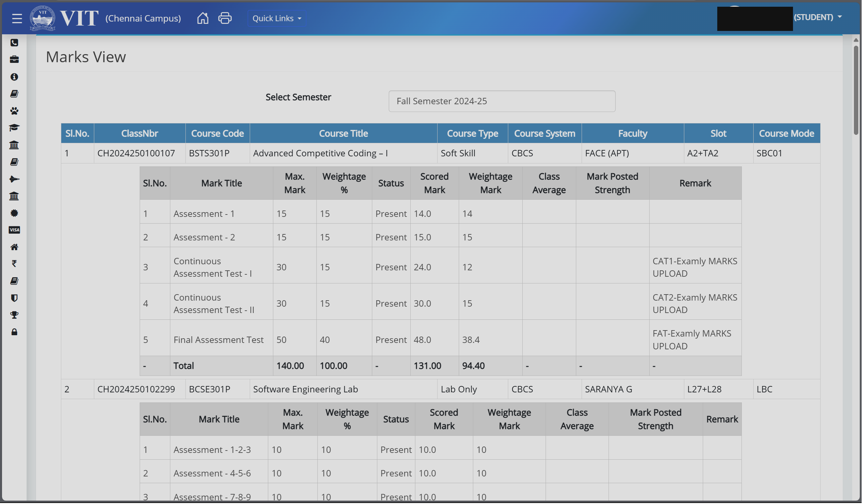
Task: Open the rupee symbol sidebar icon
Action: 14,264
